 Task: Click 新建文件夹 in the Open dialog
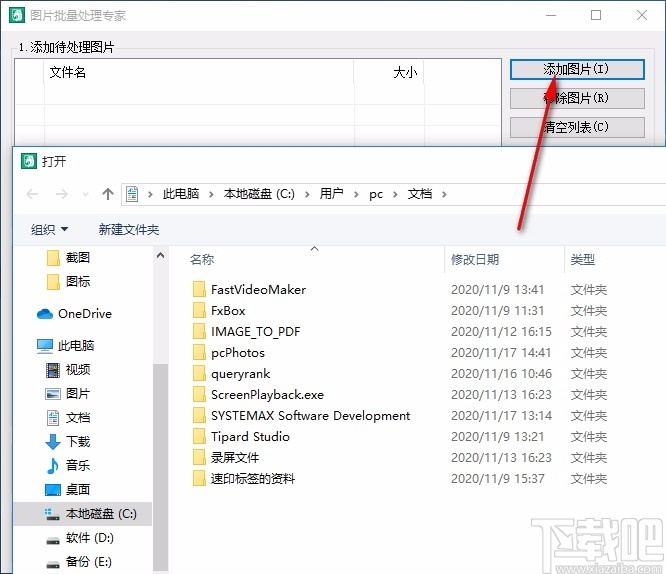[129, 230]
